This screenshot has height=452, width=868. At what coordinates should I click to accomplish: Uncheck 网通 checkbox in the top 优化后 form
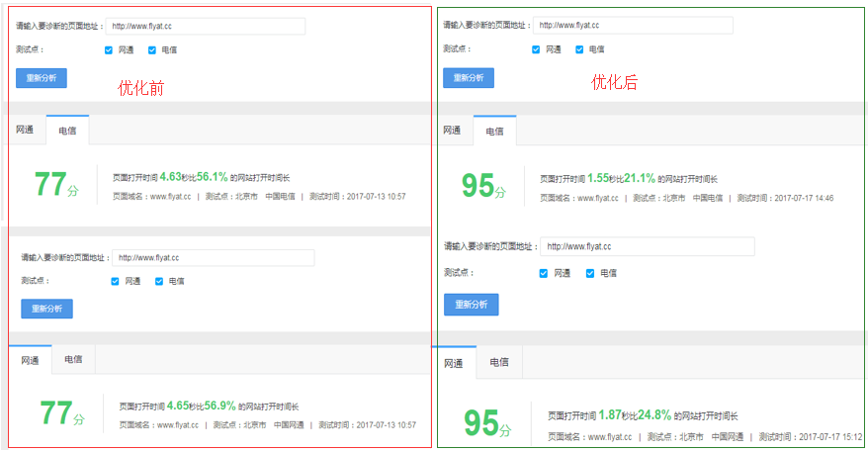tap(537, 48)
